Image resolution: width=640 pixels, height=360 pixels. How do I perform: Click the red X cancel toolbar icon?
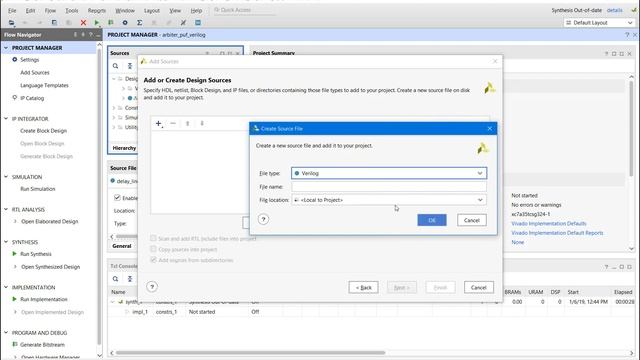coord(83,23)
